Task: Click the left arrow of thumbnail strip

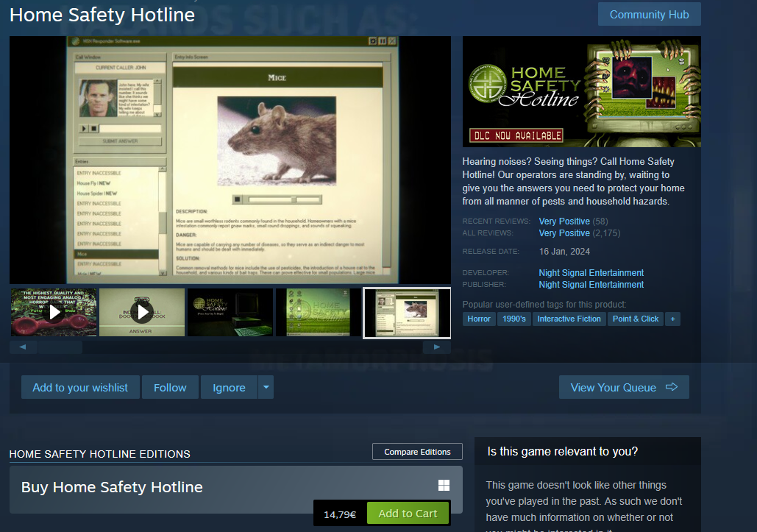Action: pos(23,347)
